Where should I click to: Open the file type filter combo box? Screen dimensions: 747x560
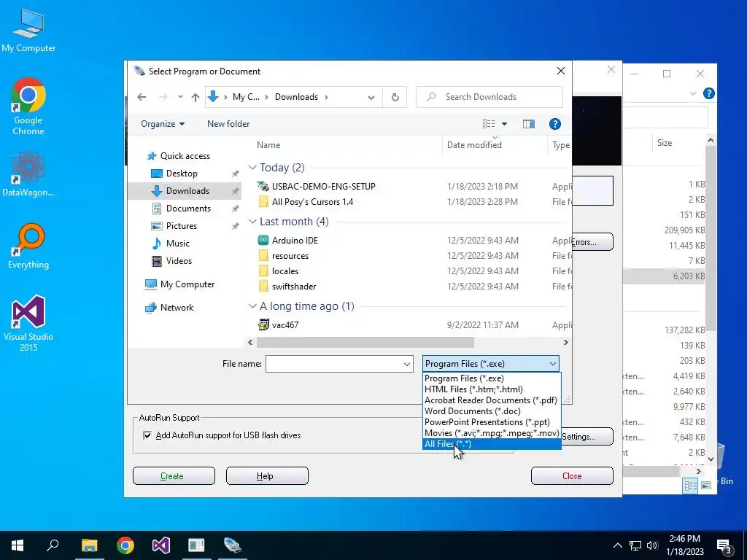(490, 364)
